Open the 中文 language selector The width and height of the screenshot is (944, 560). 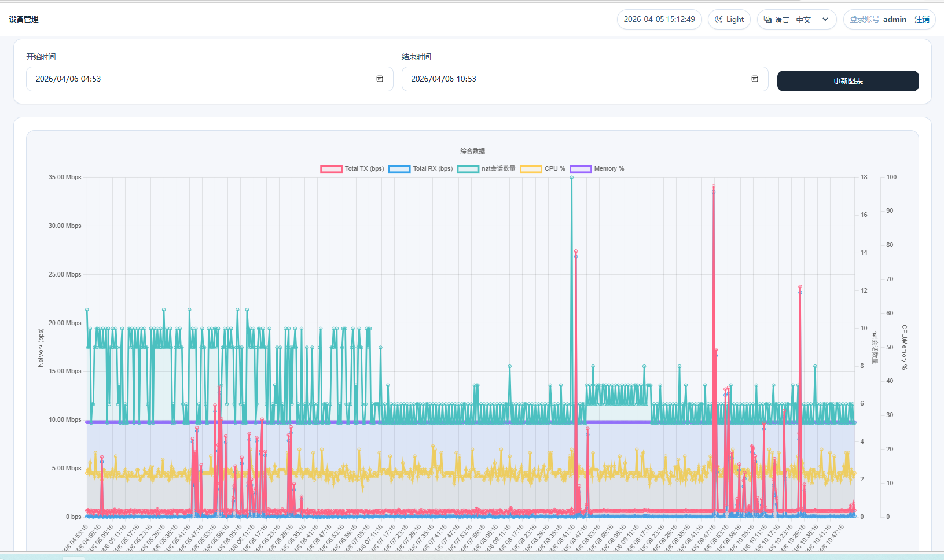[803, 20]
